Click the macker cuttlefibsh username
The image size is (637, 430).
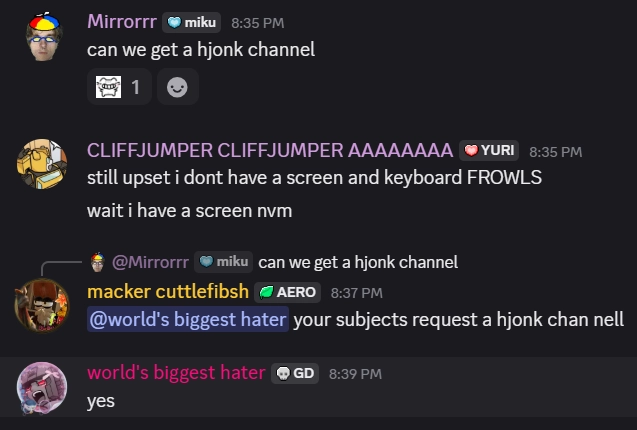[x=168, y=291]
